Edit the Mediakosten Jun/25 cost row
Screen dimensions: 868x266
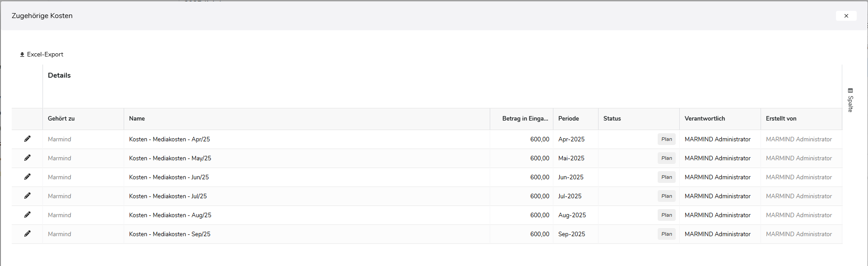28,177
